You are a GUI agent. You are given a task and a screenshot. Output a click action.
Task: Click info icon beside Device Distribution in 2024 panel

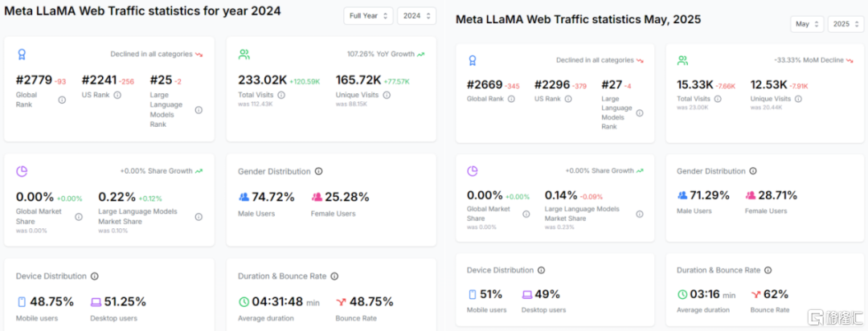[x=95, y=276]
